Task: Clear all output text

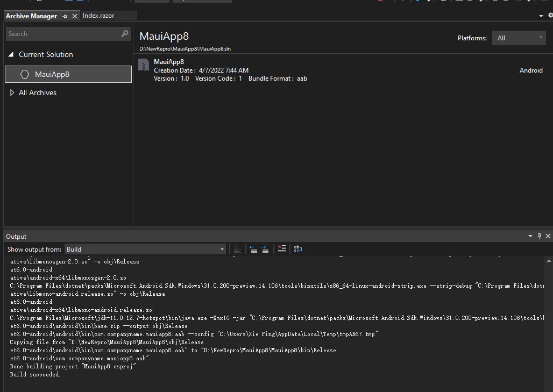Action: [282, 249]
